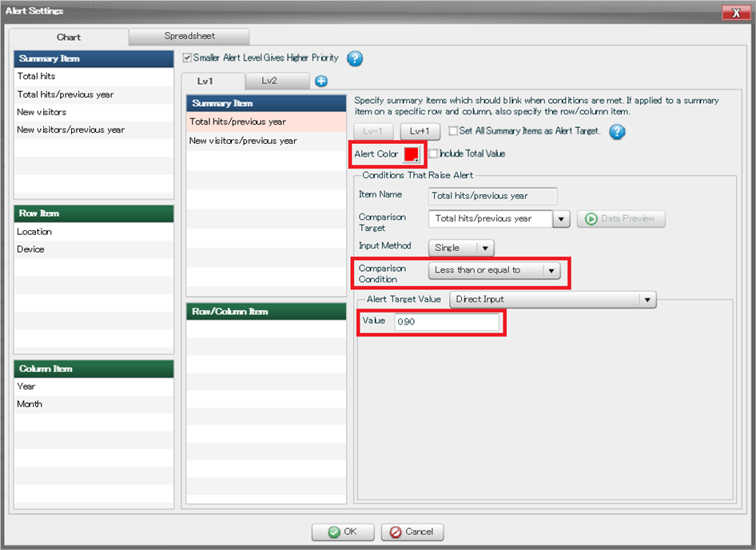Select New visitors/previous year in left Summary Item list

[94, 130]
